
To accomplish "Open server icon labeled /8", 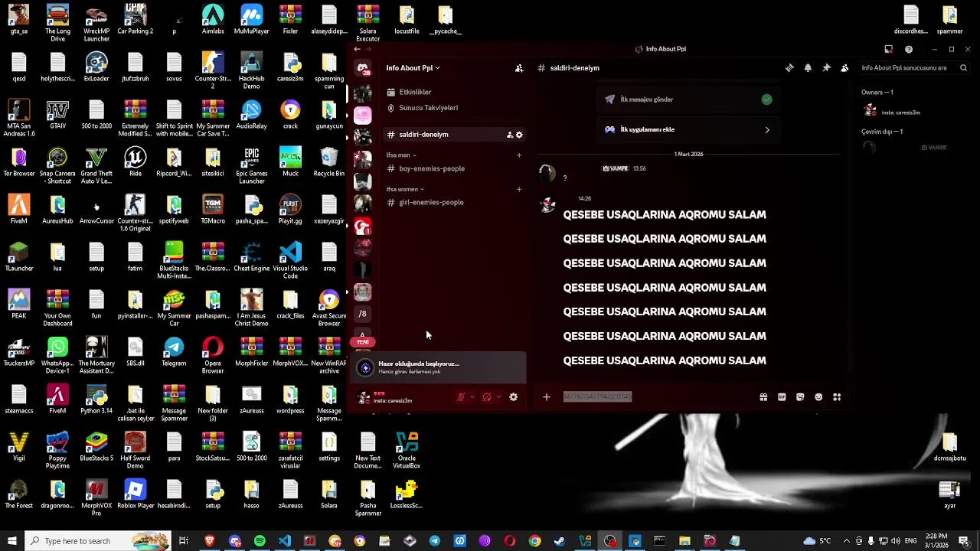I will coord(363,314).
